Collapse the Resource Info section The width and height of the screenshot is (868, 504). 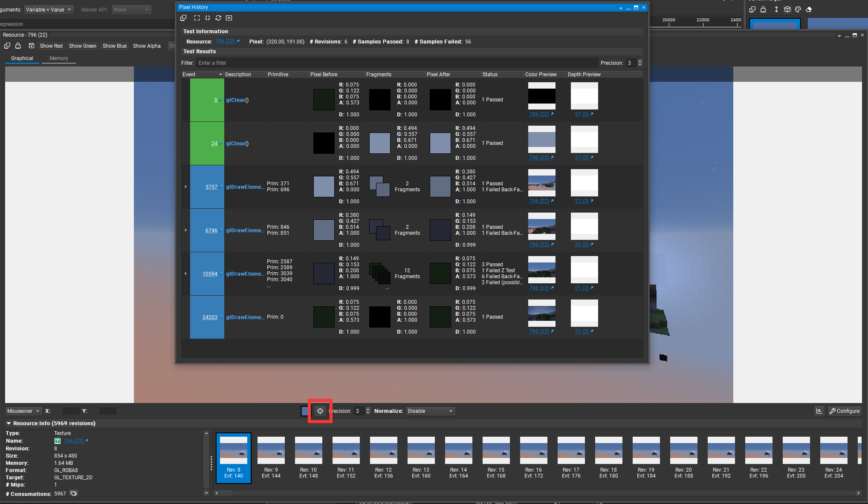coord(9,423)
